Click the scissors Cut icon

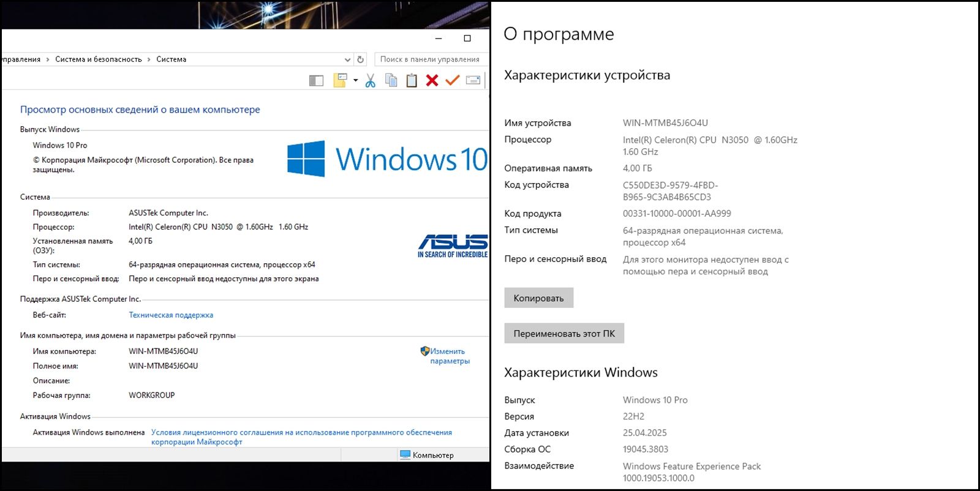pyautogui.click(x=370, y=80)
